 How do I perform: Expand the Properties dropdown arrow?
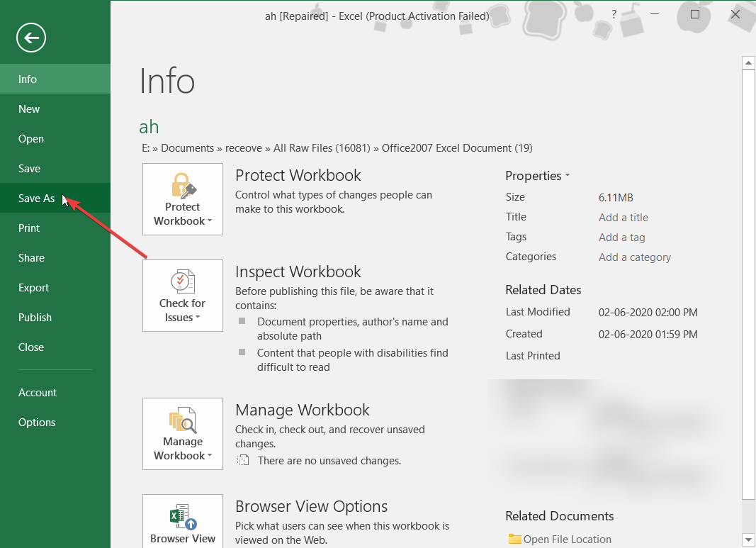(x=568, y=176)
